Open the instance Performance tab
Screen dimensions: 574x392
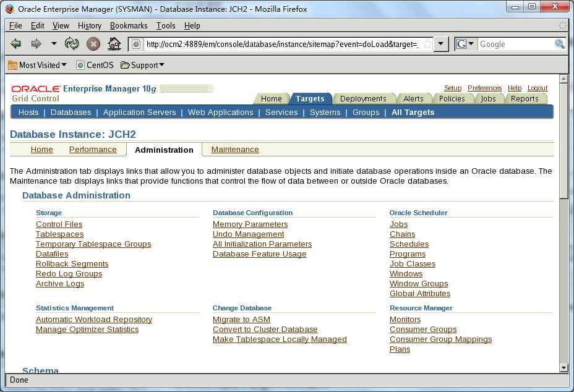coord(93,150)
